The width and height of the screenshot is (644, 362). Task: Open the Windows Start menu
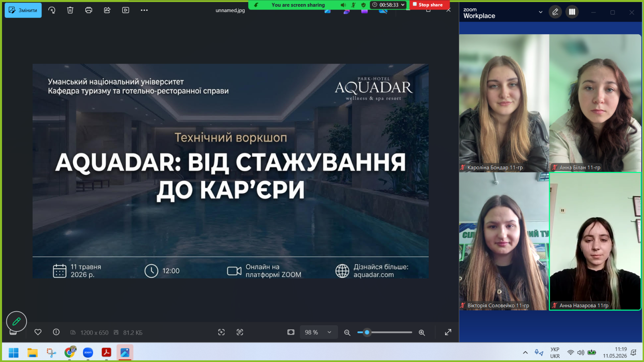(x=14, y=353)
